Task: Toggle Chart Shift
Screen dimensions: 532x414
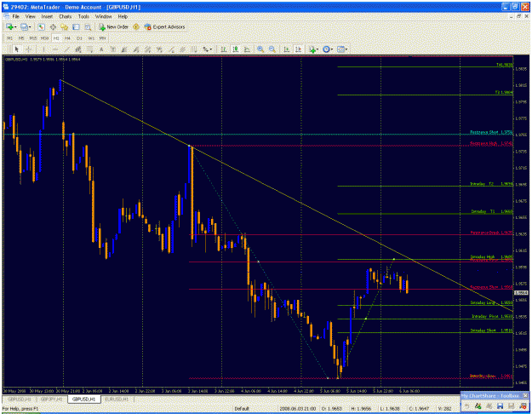Action: pos(298,49)
